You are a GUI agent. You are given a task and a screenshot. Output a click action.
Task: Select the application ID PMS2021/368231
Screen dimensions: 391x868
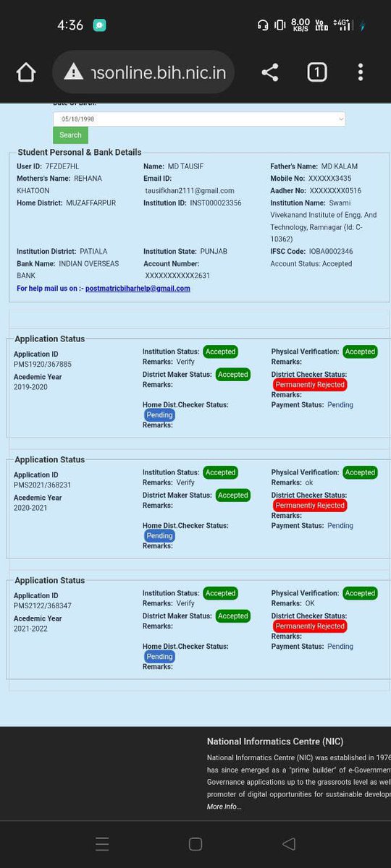(43, 485)
